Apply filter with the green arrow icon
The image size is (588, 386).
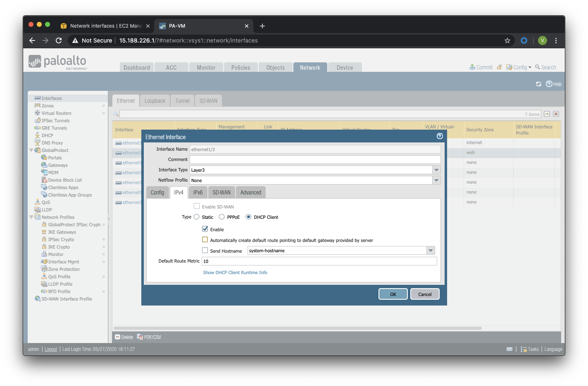coord(547,114)
